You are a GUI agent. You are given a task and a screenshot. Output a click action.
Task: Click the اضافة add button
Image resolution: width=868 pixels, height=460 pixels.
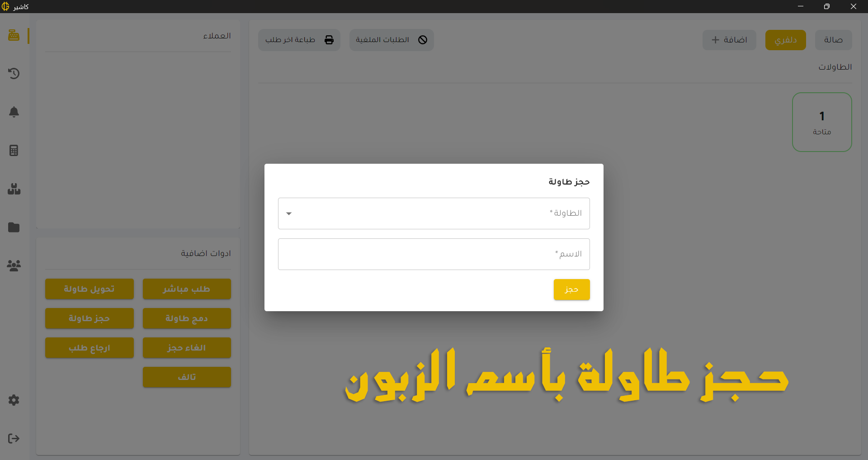tap(729, 40)
